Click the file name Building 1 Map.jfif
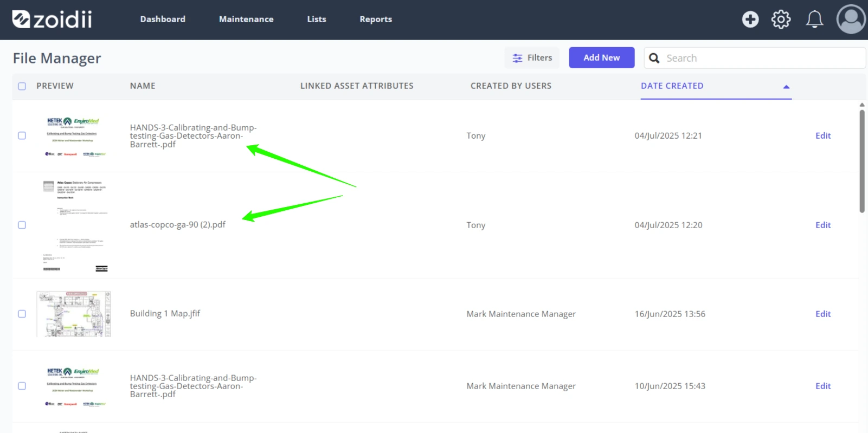Viewport: 868px width, 433px height. coord(165,313)
